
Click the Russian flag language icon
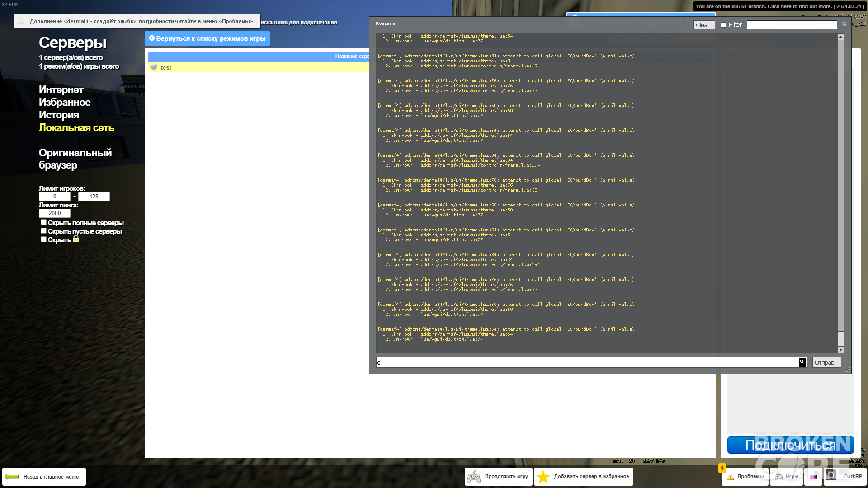point(813,477)
